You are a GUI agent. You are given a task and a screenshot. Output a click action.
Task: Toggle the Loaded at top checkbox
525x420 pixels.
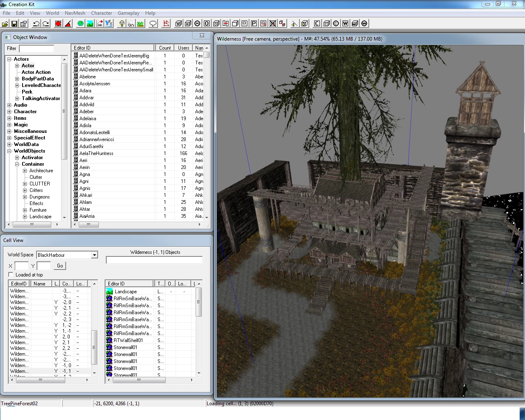(x=11, y=275)
